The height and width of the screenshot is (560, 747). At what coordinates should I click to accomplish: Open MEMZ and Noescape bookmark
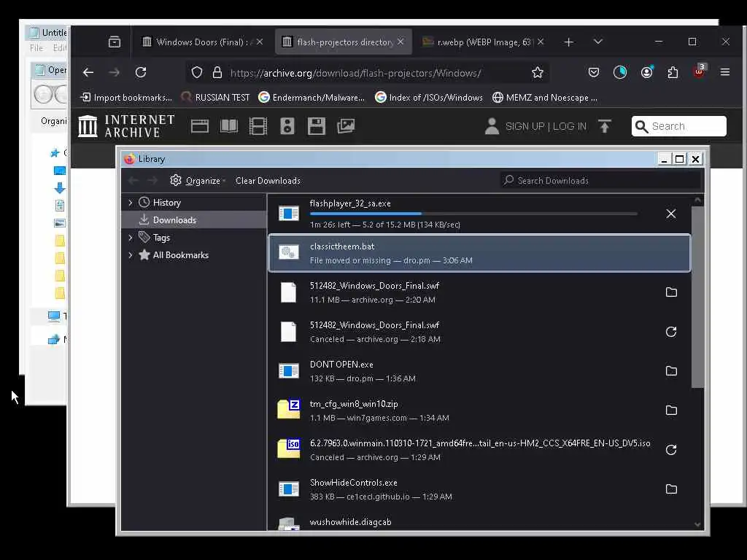[x=545, y=98]
